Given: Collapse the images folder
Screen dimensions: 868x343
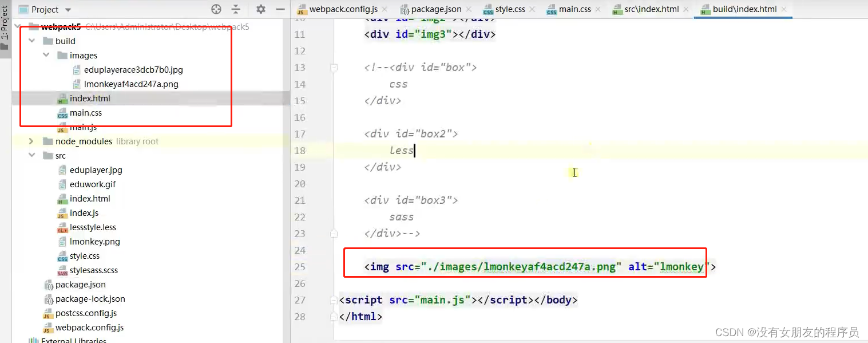Looking at the screenshot, I should click(x=46, y=56).
